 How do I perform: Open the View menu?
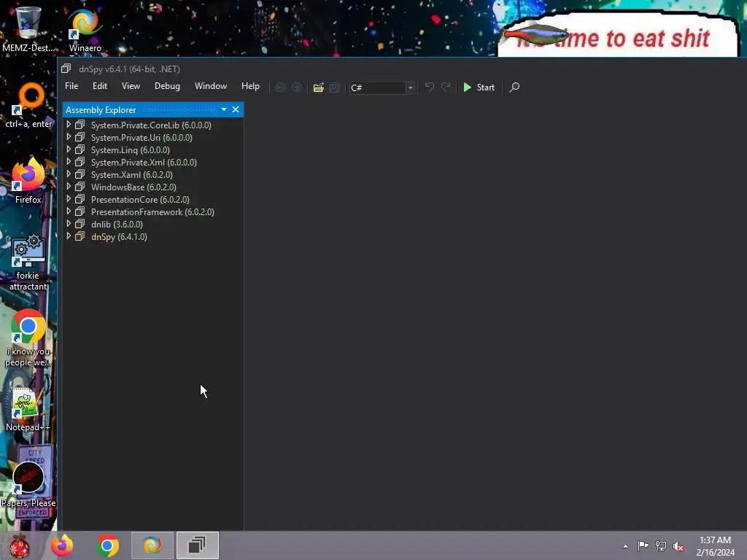point(131,86)
